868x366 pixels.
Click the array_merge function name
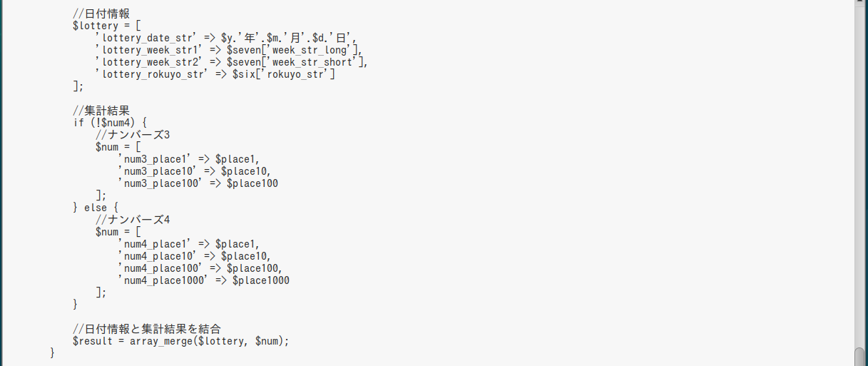pos(161,341)
